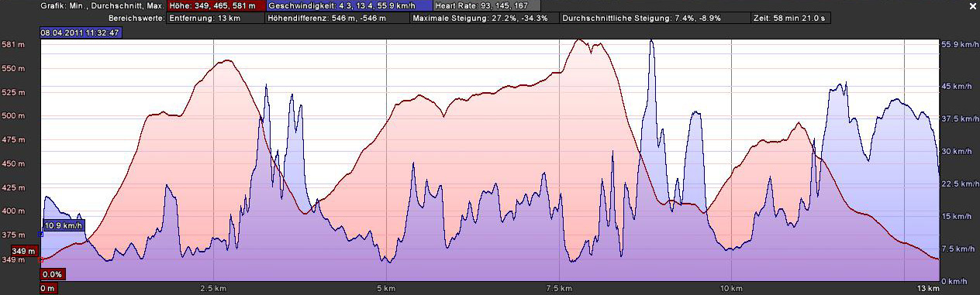
Task: Click the 10.9 km/h speed cursor label
Action: (63, 225)
